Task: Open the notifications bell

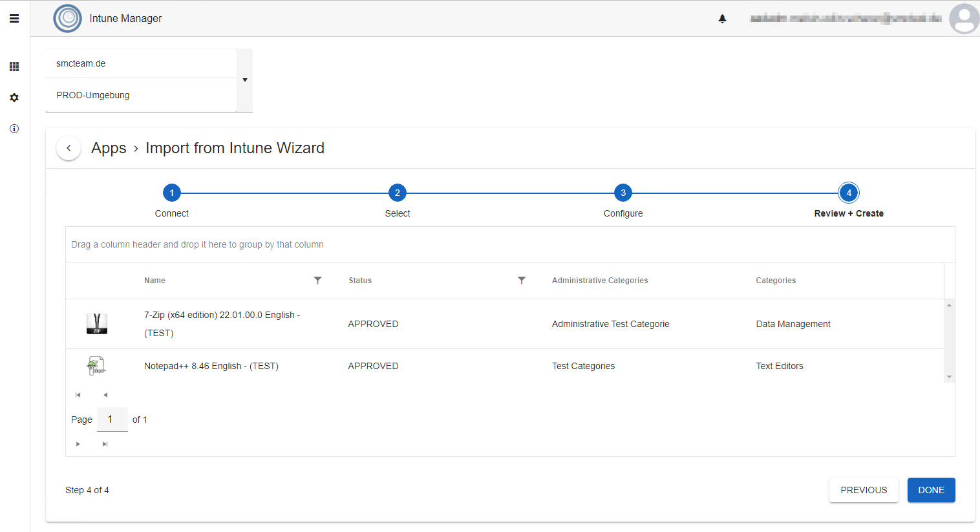Action: pyautogui.click(x=723, y=19)
